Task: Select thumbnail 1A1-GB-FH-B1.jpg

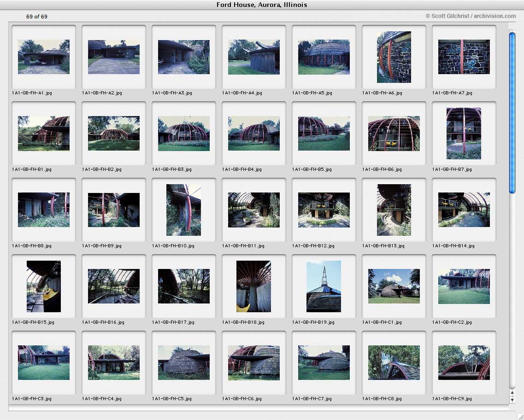Action: pos(44,133)
